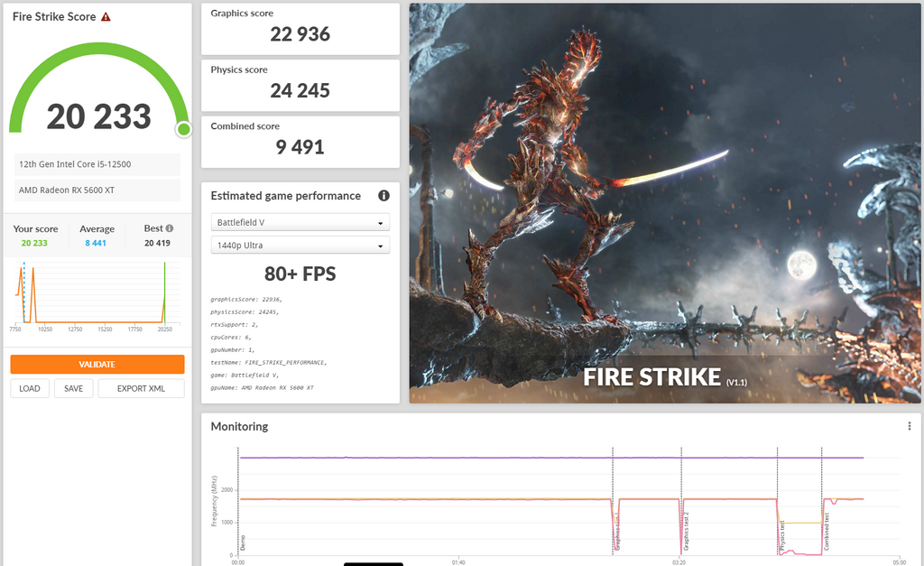The width and height of the screenshot is (924, 566).
Task: Click the Physics score value 24 245
Action: click(x=300, y=91)
